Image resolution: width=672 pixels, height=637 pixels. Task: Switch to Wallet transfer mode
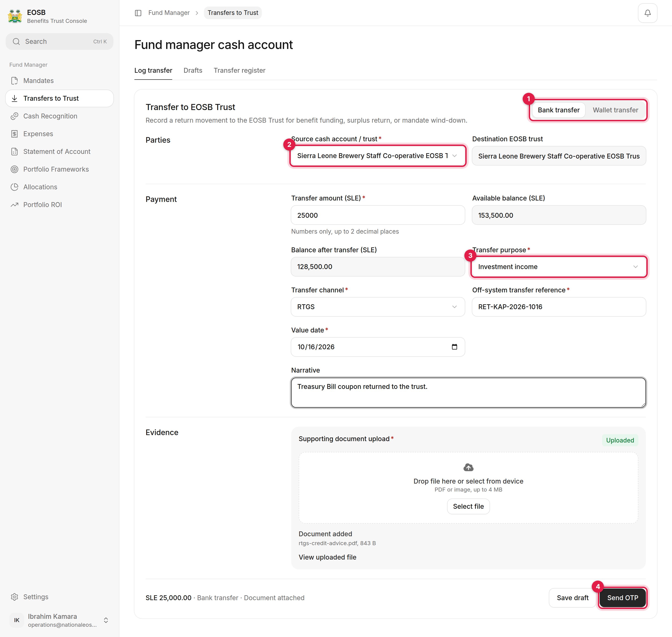pyautogui.click(x=615, y=110)
